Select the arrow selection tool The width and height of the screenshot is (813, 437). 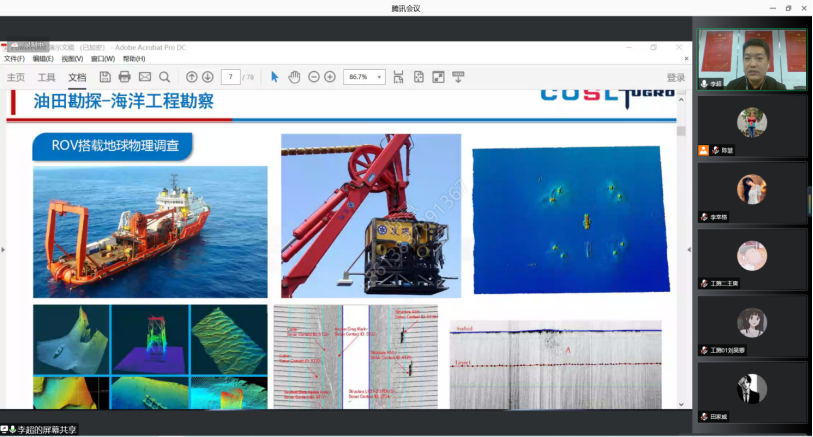coord(275,77)
